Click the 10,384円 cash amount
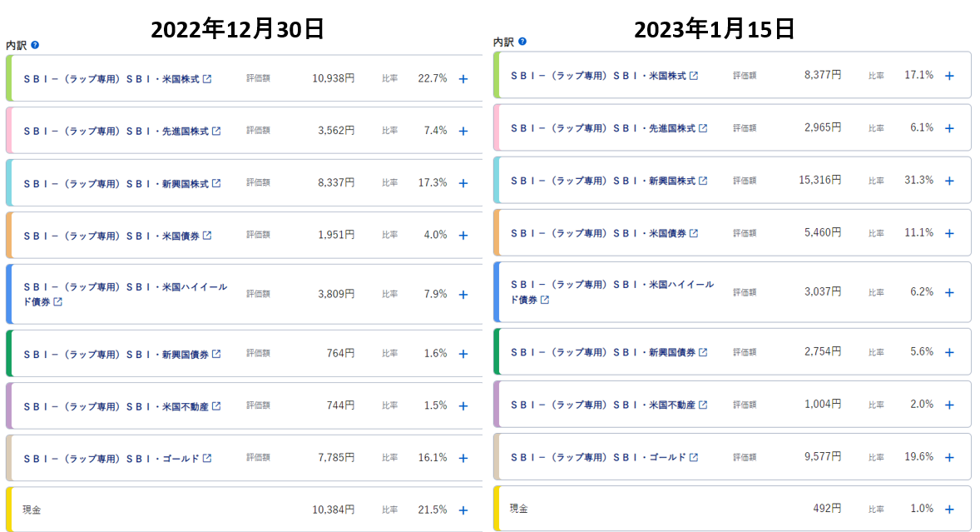This screenshot has width=980, height=532. [333, 510]
